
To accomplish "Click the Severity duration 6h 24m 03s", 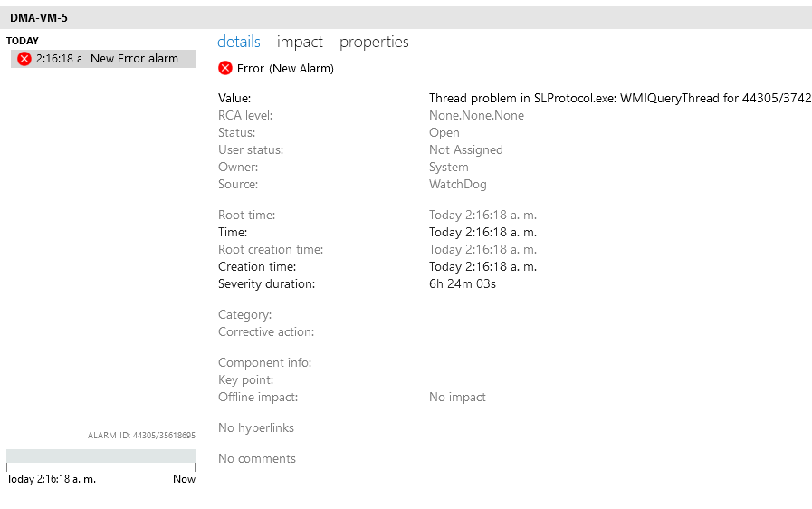I will coord(463,284).
